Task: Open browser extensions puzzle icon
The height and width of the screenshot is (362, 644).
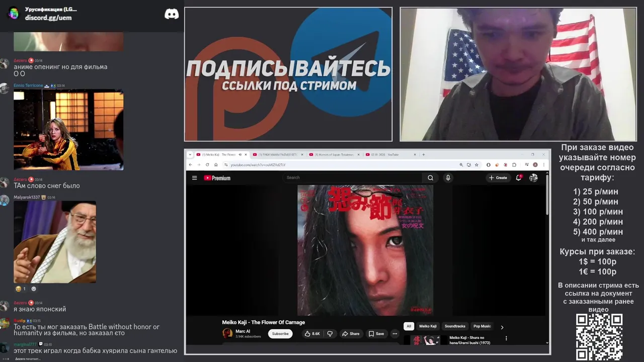Action: point(514,164)
